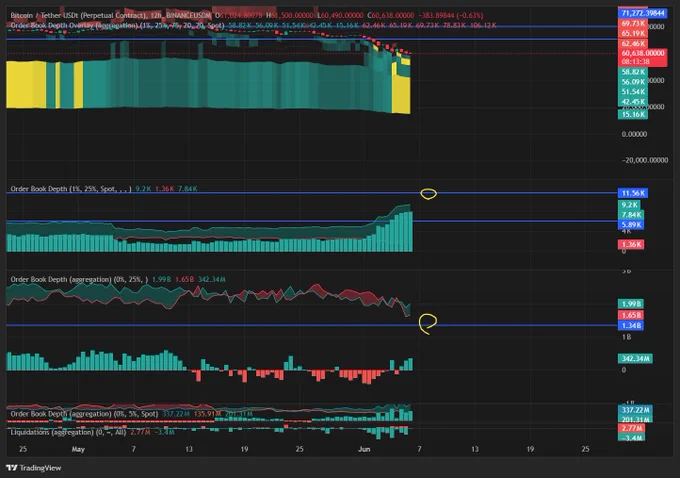Click the green 51.54K axis label
The image size is (680, 478).
point(633,92)
